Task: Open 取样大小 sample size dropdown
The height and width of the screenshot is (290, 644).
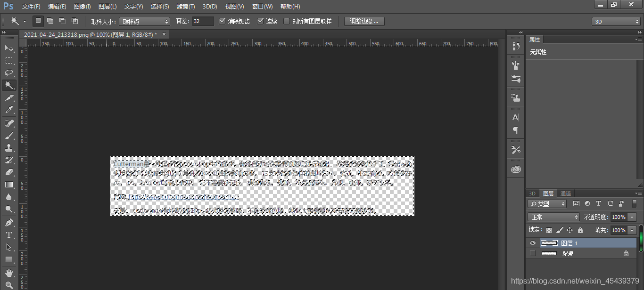Action: coord(144,21)
